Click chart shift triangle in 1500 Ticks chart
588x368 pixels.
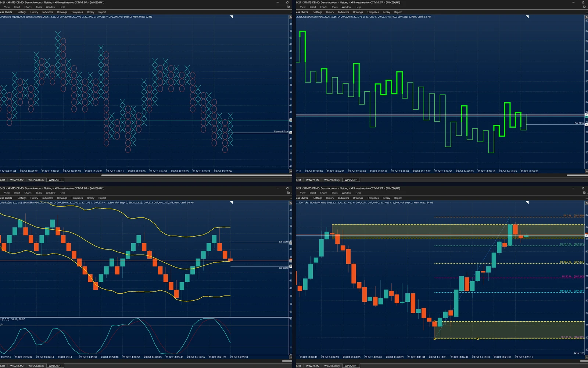[527, 202]
